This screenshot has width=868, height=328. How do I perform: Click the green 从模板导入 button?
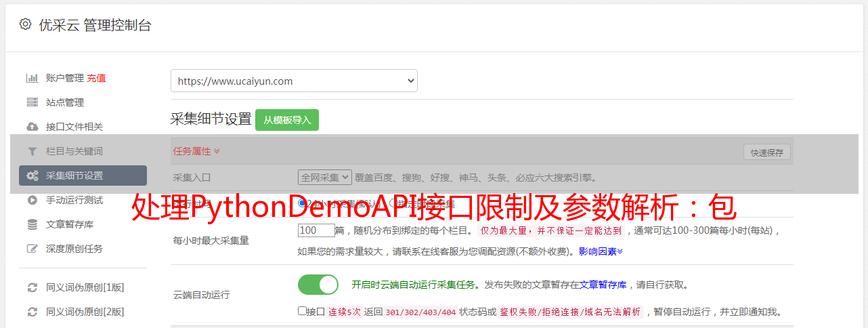point(287,120)
